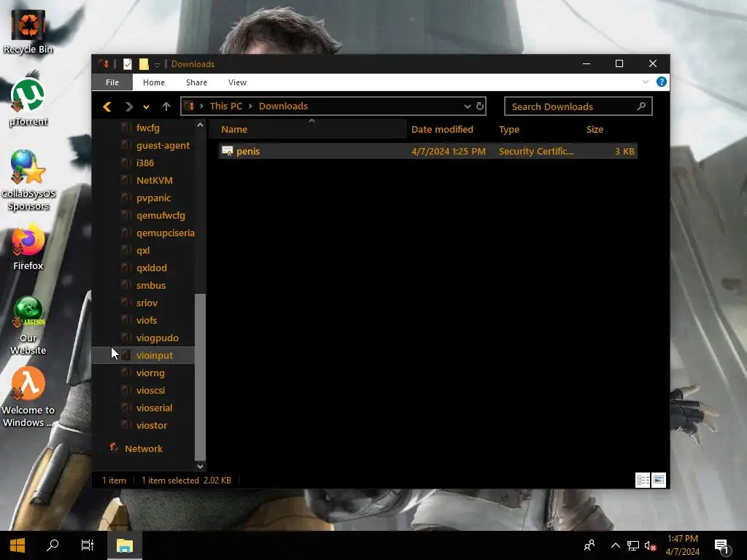This screenshot has width=747, height=560.
Task: Click the Properties quick access toolbar icon
Action: [x=127, y=64]
